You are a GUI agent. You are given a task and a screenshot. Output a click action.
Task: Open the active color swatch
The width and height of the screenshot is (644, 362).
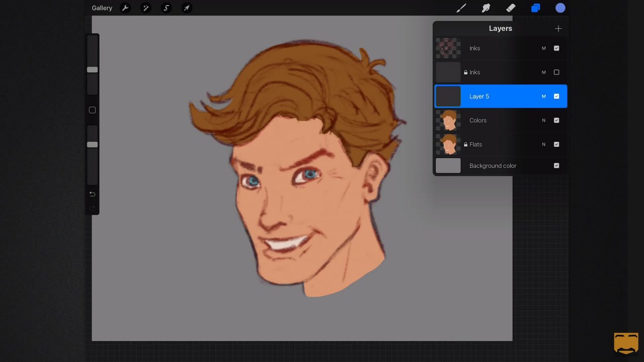[x=560, y=8]
